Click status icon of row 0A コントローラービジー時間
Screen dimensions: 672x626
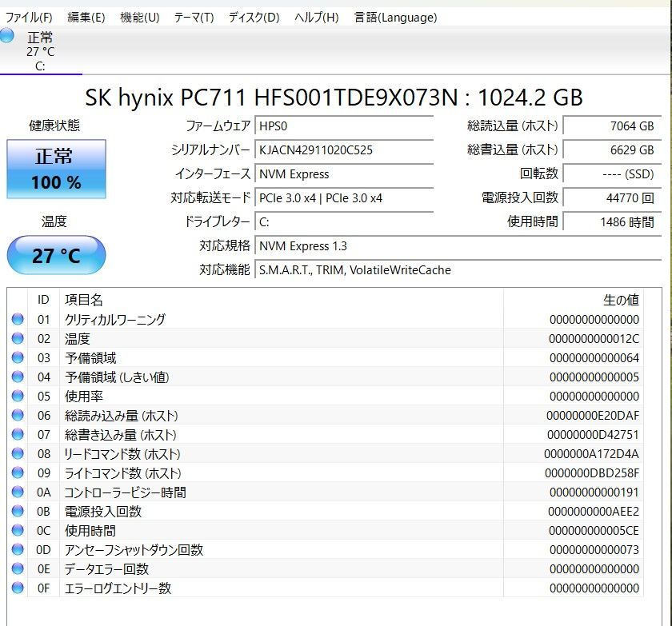[18, 492]
